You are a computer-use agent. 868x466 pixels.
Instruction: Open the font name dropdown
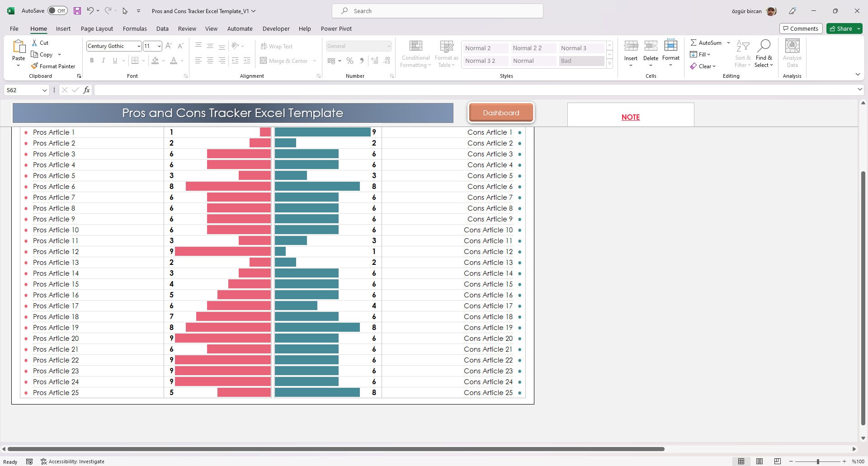[x=138, y=46]
